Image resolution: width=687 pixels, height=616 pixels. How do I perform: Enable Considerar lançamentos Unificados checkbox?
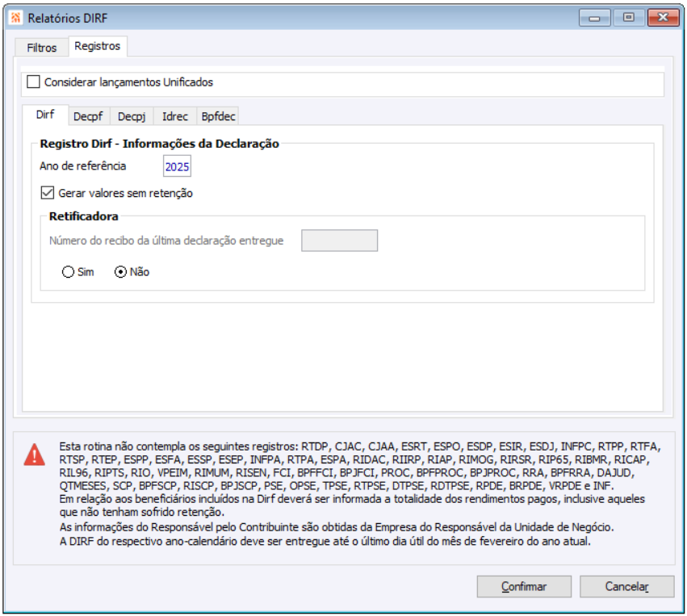point(33,82)
